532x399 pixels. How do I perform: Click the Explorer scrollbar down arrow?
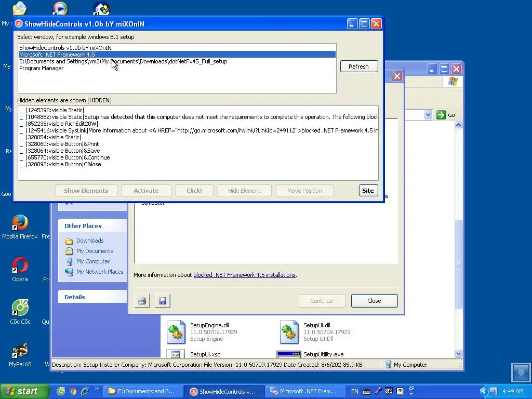click(x=458, y=353)
